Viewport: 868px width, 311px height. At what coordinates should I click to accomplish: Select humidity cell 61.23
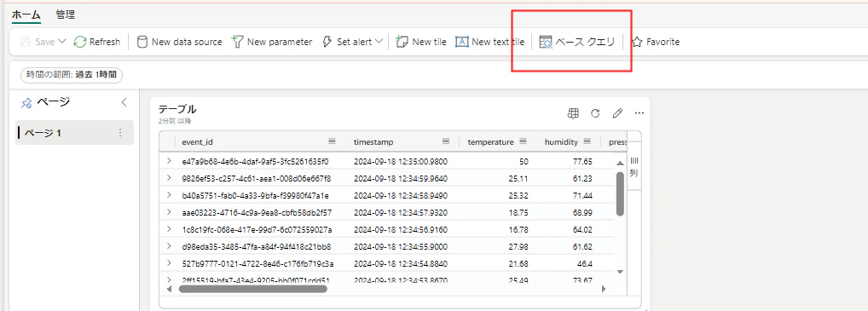coord(582,178)
